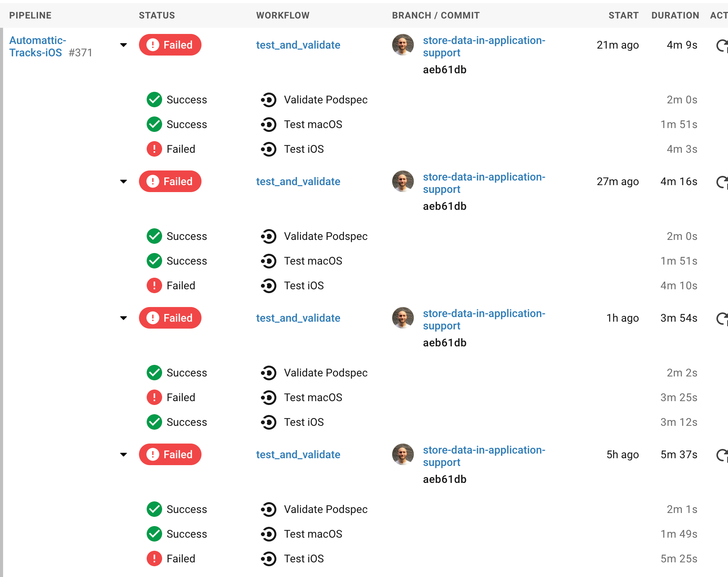Click Failed badge of 1h ago workflow
This screenshot has width=728, height=577.
tap(170, 318)
